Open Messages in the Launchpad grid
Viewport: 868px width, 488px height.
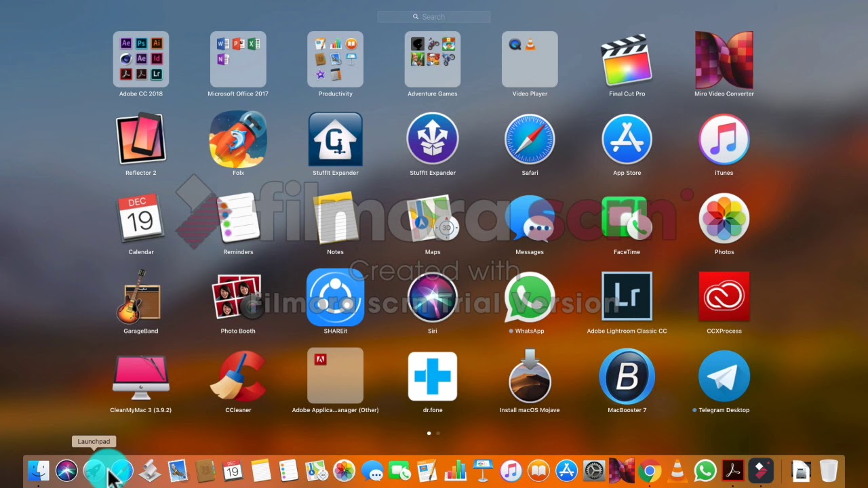click(x=530, y=218)
